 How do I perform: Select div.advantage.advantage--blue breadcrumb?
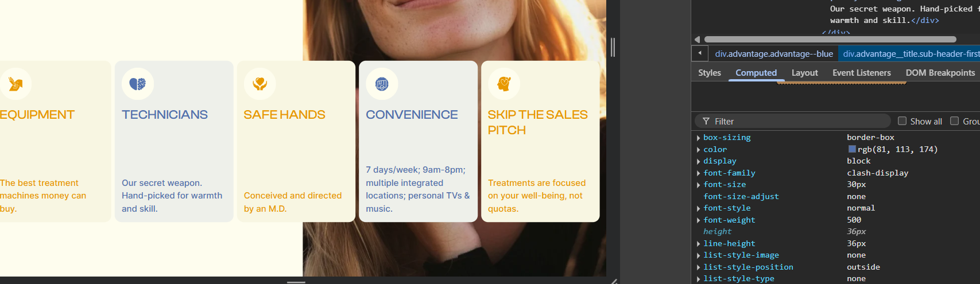click(773, 54)
